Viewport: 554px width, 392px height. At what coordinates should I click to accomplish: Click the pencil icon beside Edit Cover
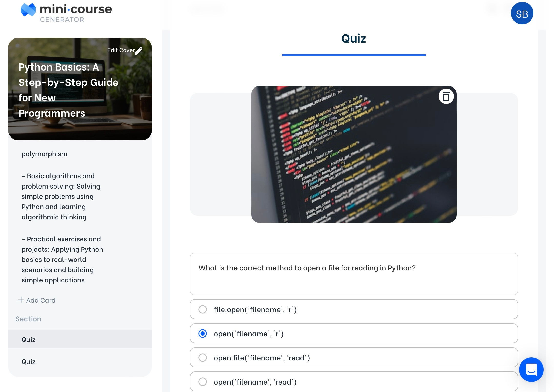[x=139, y=51]
